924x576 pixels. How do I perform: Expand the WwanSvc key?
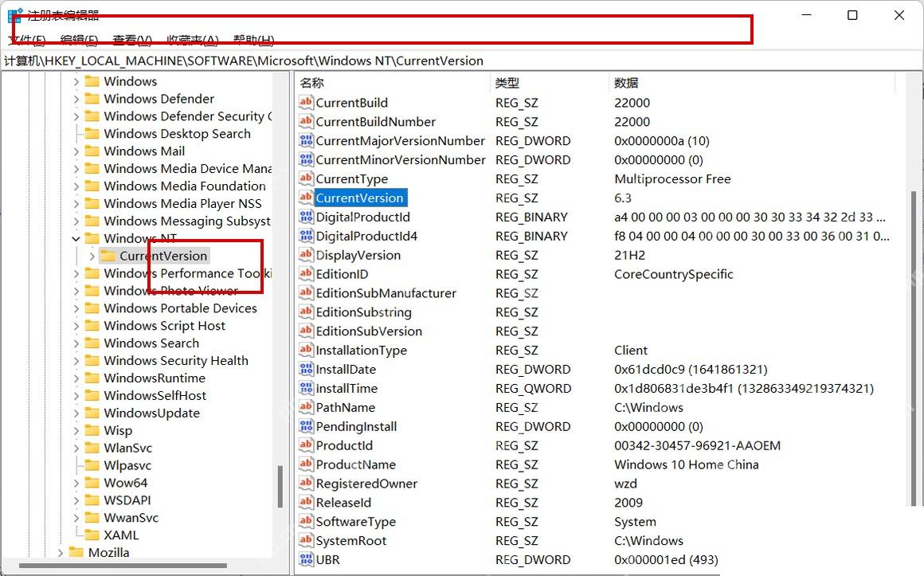click(x=76, y=518)
